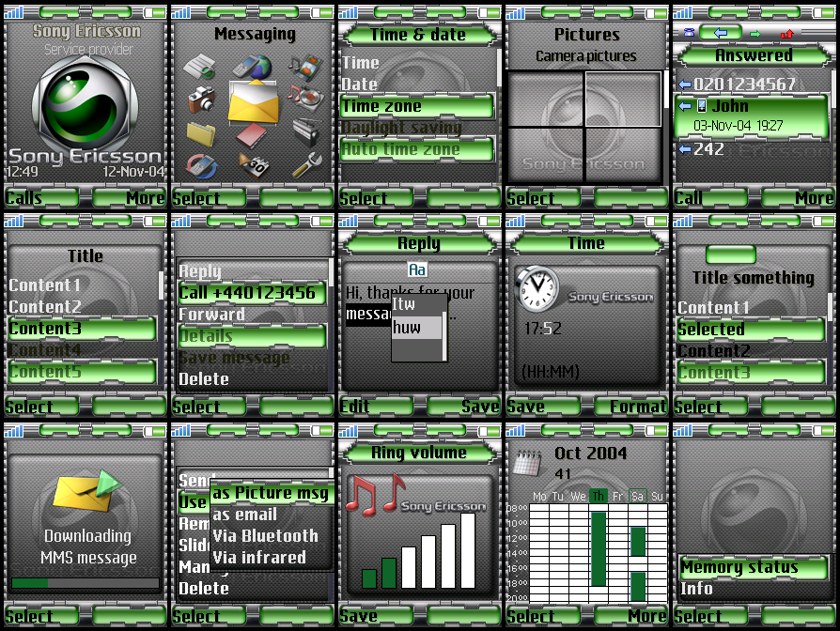This screenshot has height=631, width=840.
Task: Choose 'Auto time zone' setting
Action: [x=417, y=148]
